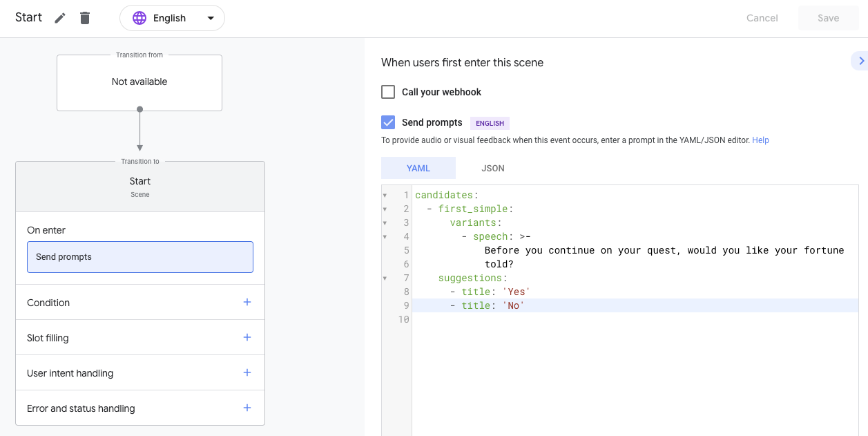Switch to the JSON editor tab
The height and width of the screenshot is (436, 868).
492,167
